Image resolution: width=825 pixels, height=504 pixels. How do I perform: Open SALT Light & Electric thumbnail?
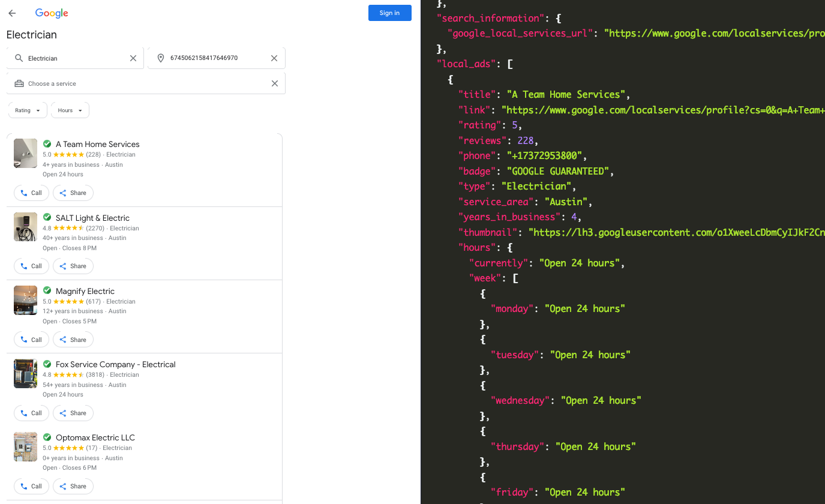(25, 227)
